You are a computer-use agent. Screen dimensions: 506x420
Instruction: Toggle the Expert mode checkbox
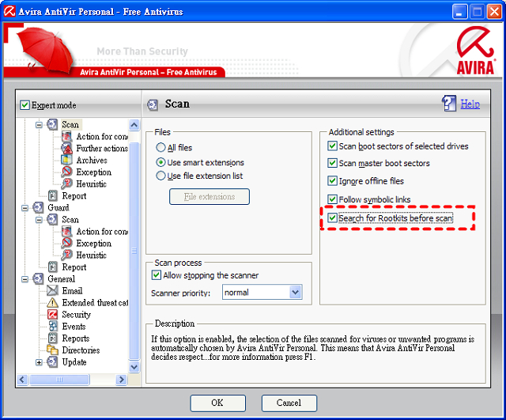pyautogui.click(x=25, y=105)
